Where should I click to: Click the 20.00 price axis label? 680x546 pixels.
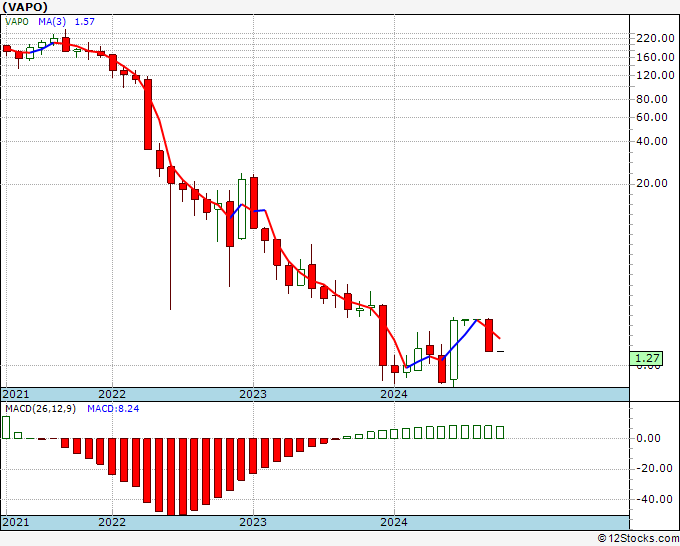[652, 183]
